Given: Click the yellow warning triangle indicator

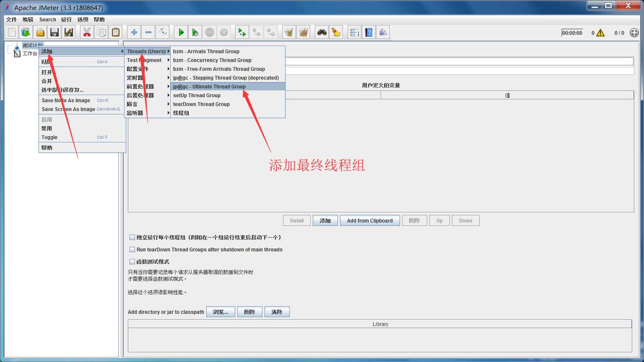Looking at the screenshot, I should point(600,33).
